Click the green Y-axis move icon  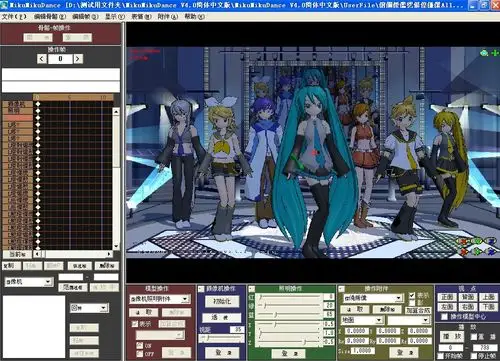coord(478,252)
